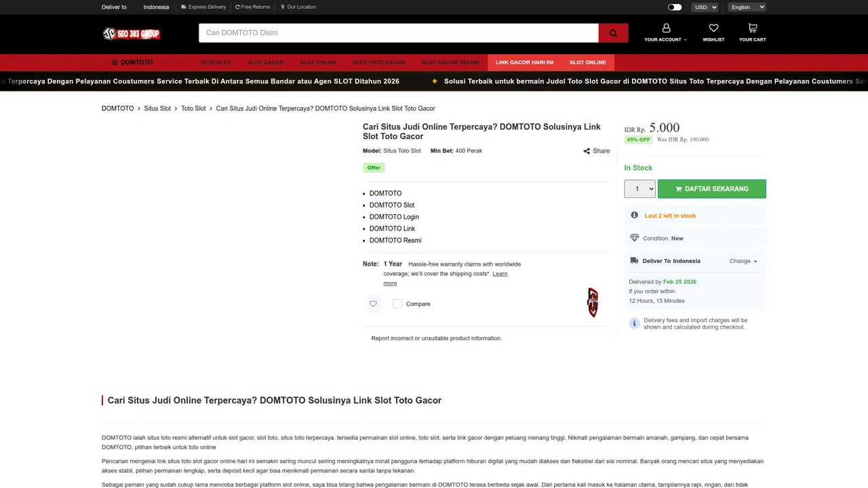
Task: Check the Compare checkbox
Action: [x=397, y=304]
